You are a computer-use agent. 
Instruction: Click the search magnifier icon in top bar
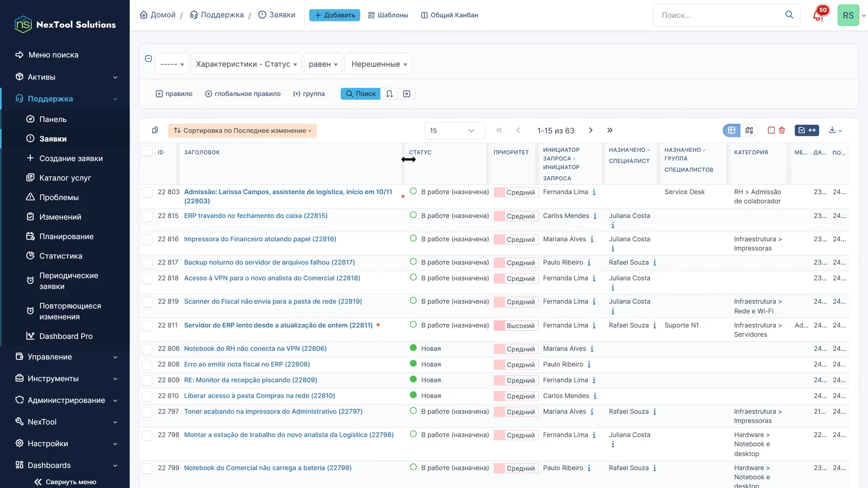point(789,15)
